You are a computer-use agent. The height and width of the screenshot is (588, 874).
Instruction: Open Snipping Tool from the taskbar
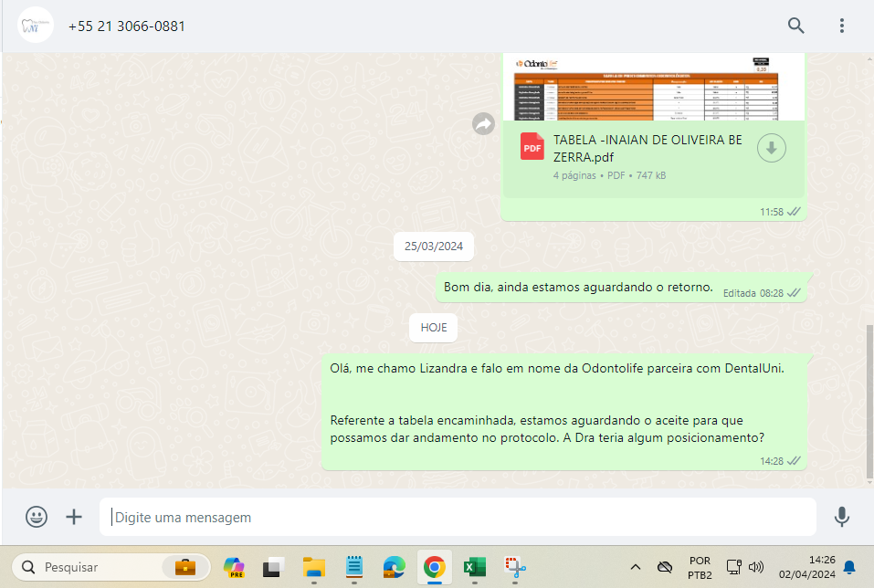[515, 567]
